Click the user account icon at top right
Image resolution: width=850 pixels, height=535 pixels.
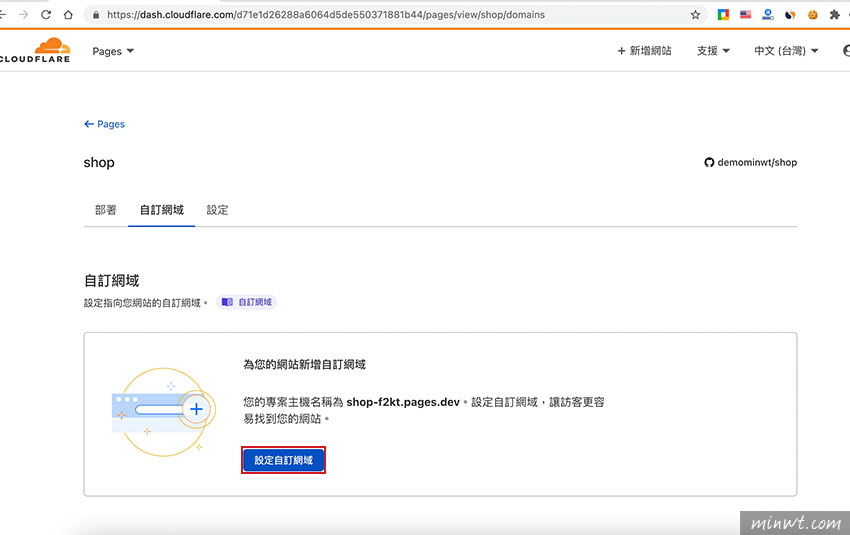[x=846, y=51]
